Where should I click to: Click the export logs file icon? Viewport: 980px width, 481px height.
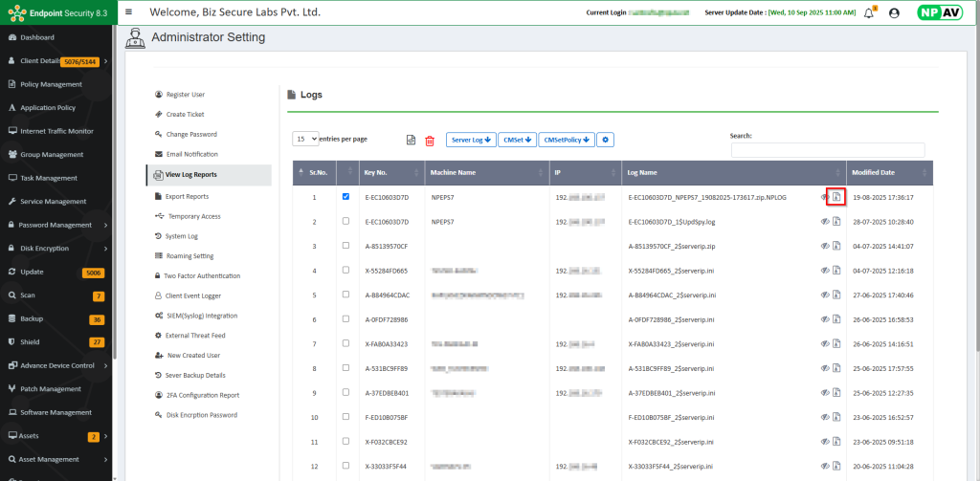pyautogui.click(x=411, y=141)
